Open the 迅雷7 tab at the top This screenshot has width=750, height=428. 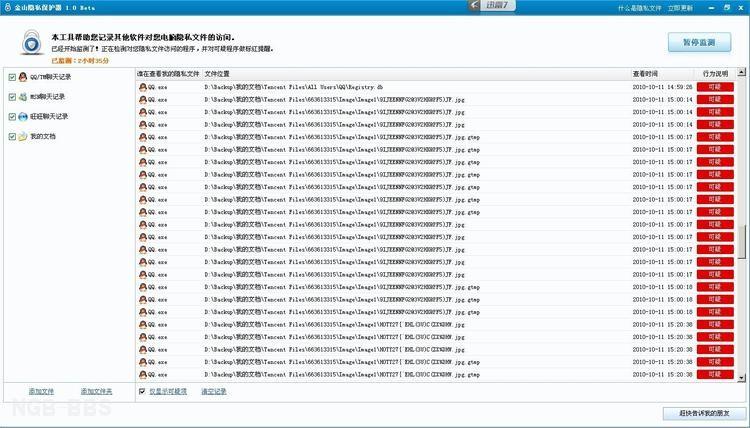coord(497,5)
